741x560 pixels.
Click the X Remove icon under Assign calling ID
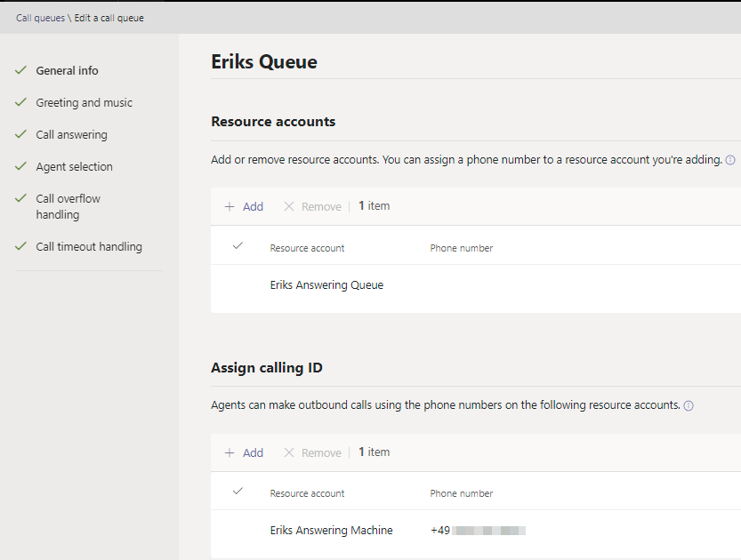pos(288,452)
